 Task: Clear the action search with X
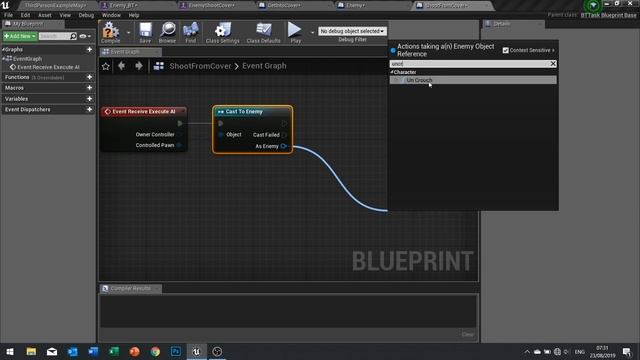pos(553,64)
